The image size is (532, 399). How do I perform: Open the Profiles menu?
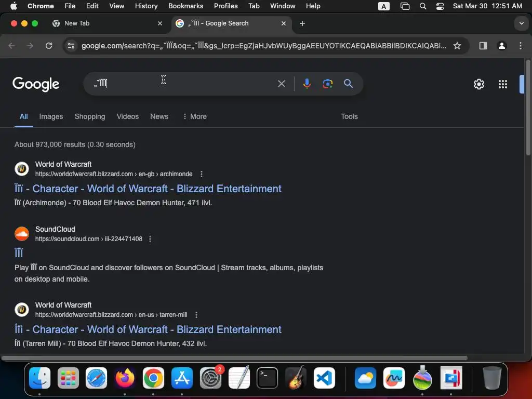[x=225, y=6]
